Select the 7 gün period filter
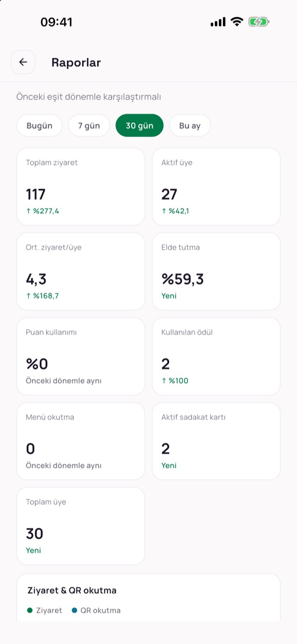This screenshot has height=644, width=297. point(89,126)
